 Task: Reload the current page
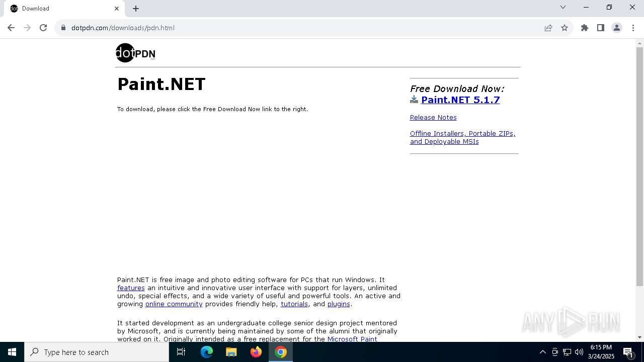[x=43, y=28]
